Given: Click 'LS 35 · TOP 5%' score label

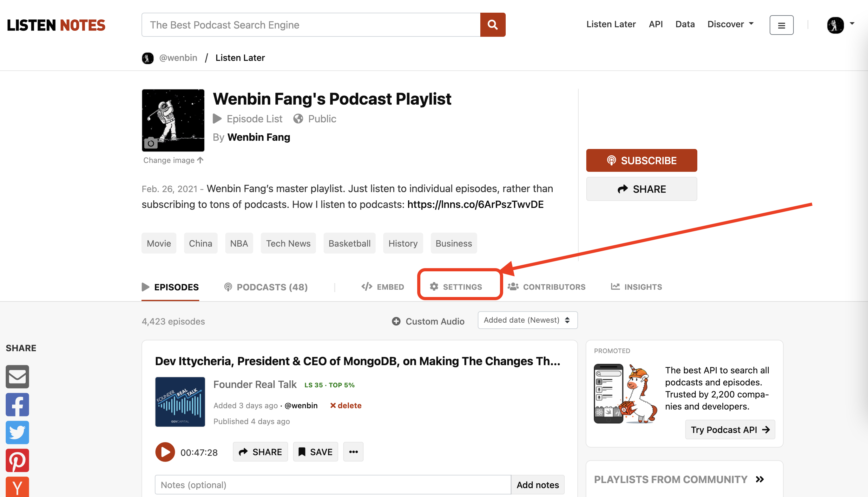Looking at the screenshot, I should tap(329, 385).
